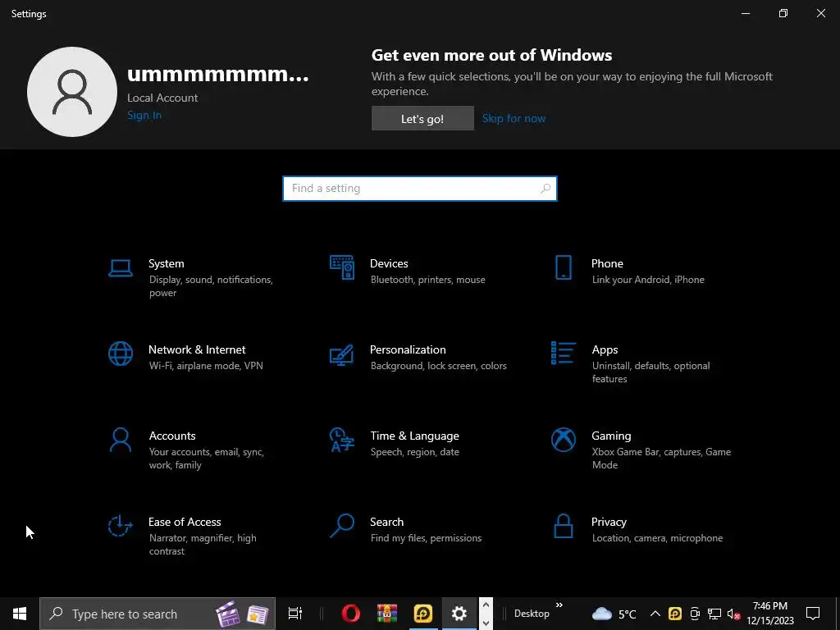The width and height of the screenshot is (840, 630).
Task: Expand the Desktop toolbar chevron
Action: [x=559, y=605]
